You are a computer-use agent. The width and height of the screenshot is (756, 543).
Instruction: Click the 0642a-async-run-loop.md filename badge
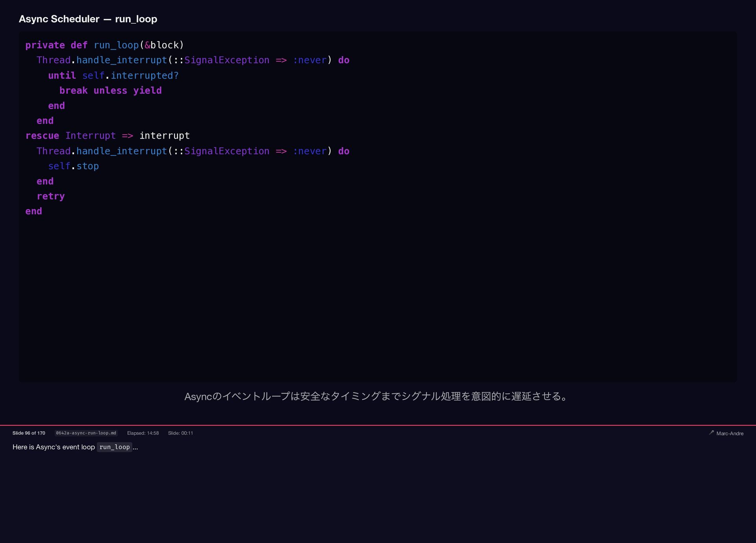point(86,433)
